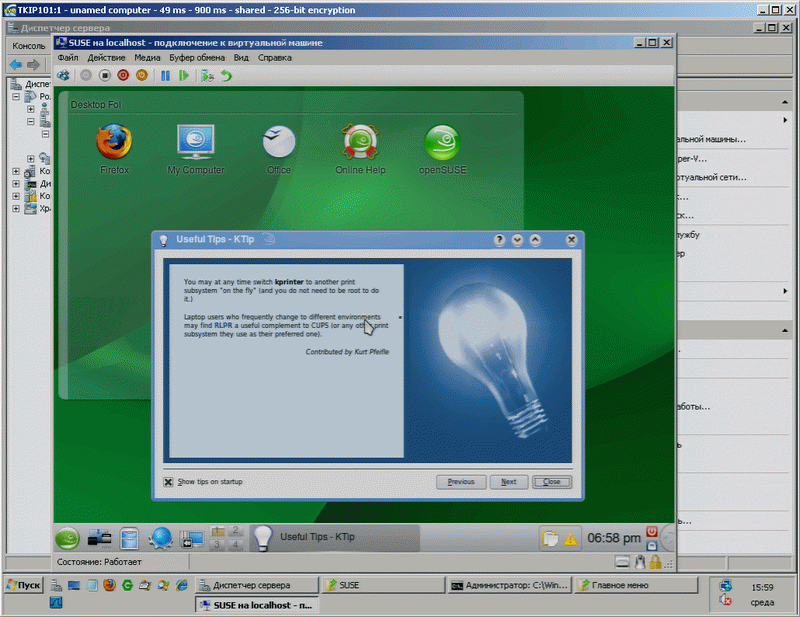Open the KDE start menu gecko button

(67, 538)
